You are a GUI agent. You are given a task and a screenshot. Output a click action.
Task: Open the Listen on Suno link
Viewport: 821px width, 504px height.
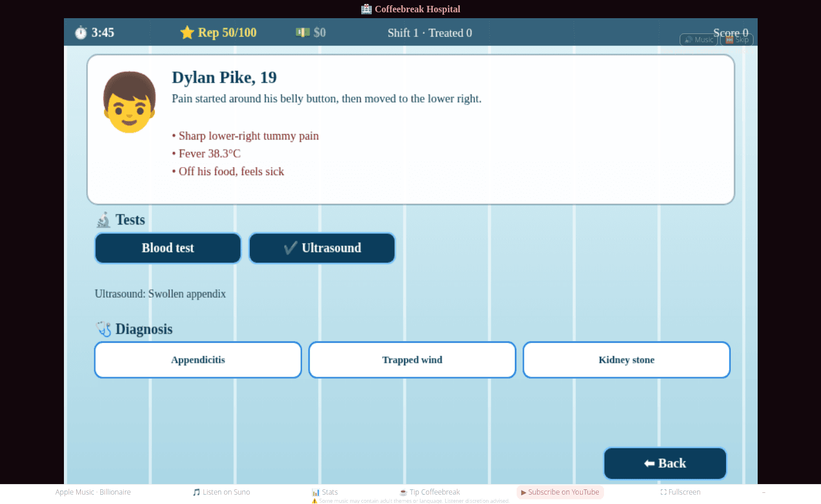221,492
